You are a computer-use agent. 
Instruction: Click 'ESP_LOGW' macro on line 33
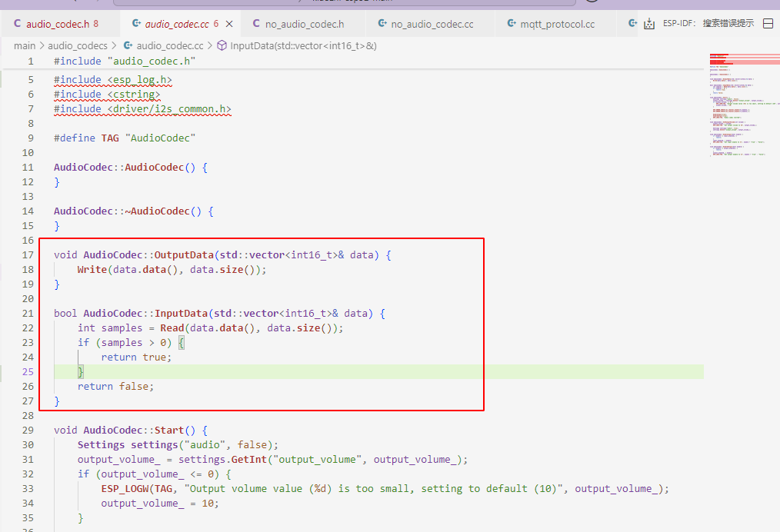point(125,489)
